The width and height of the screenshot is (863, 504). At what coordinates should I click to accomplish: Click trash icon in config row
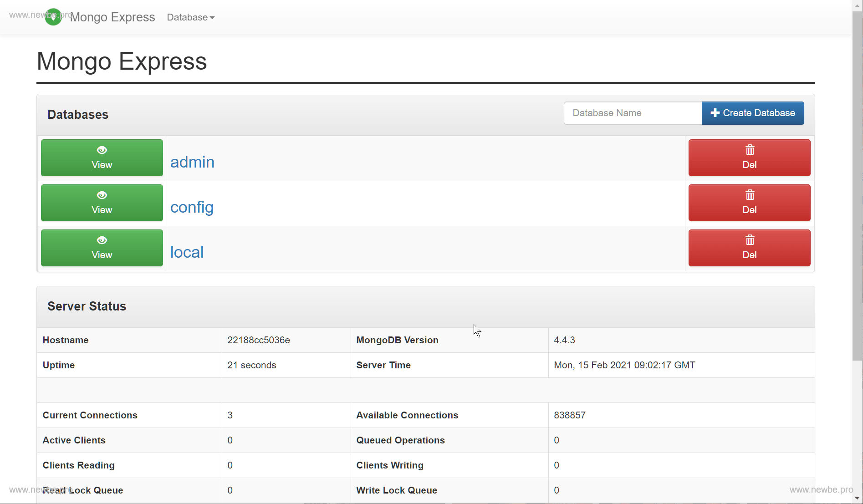coord(750,195)
